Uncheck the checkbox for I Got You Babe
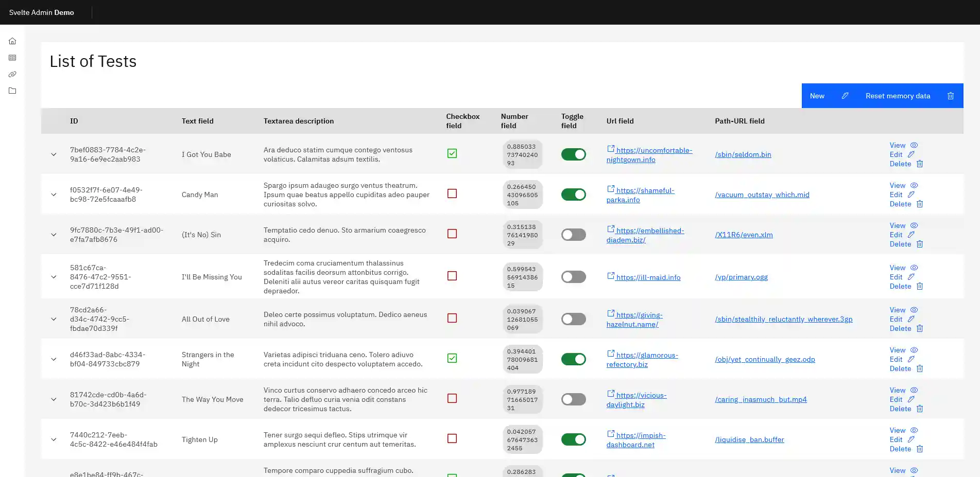The width and height of the screenshot is (980, 477). 452,153
